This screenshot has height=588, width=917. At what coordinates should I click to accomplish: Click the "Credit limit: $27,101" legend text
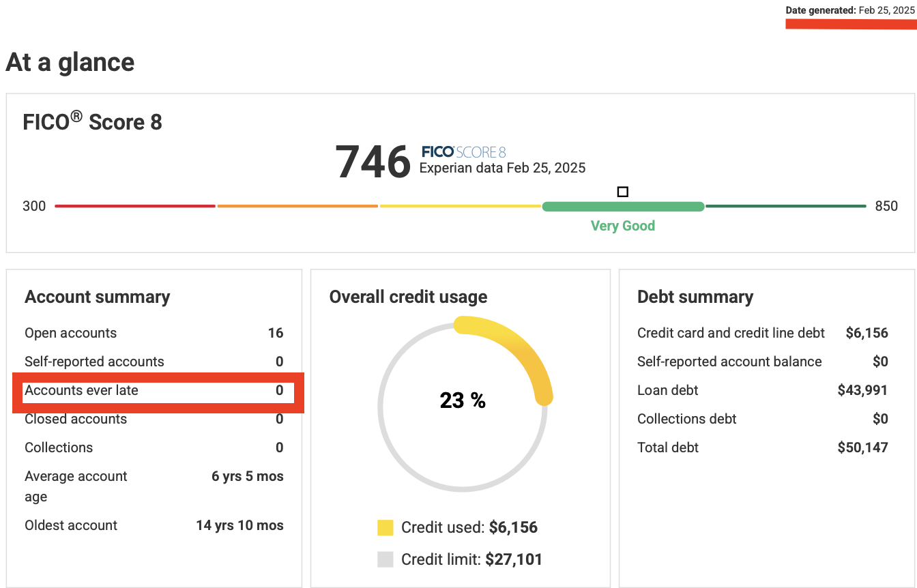(x=472, y=559)
